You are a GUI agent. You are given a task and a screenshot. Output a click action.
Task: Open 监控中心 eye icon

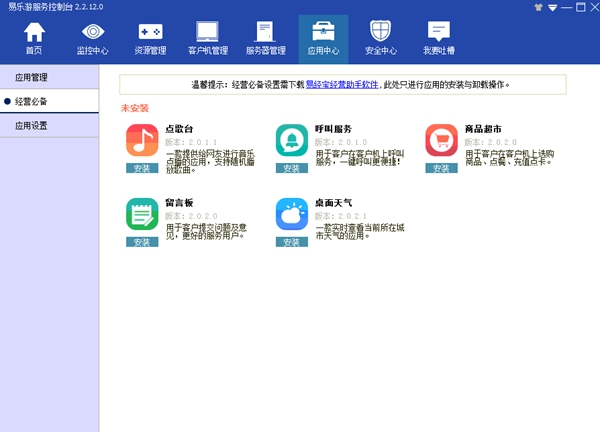pos(93,38)
